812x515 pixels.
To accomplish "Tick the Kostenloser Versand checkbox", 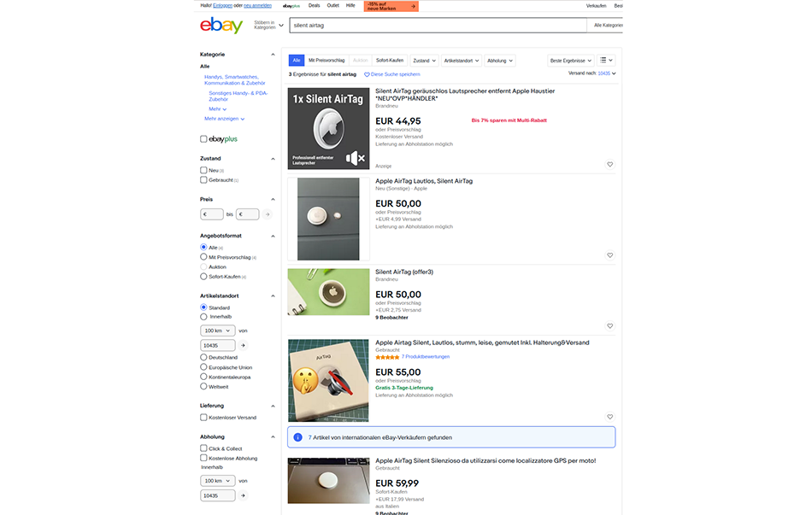I will coord(203,417).
